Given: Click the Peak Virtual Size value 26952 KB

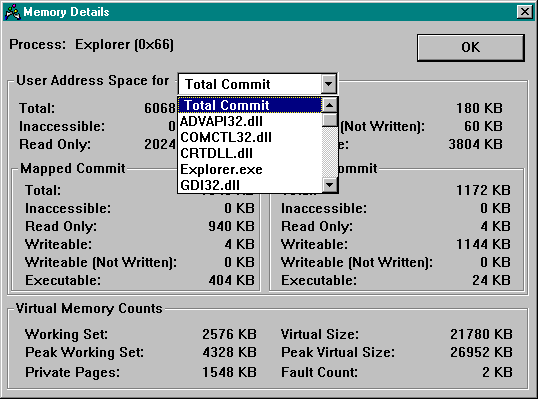Looking at the screenshot, I should [x=481, y=352].
